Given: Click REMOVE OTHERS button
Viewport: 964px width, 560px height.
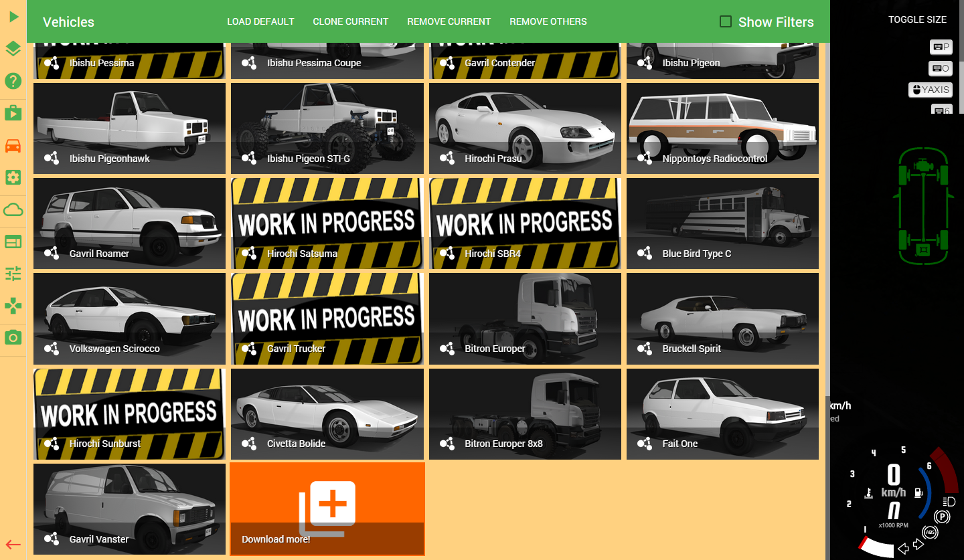Looking at the screenshot, I should (x=548, y=21).
